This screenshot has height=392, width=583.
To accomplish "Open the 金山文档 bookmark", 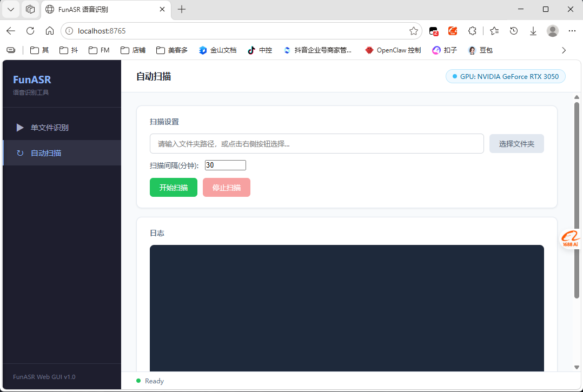I will click(217, 50).
